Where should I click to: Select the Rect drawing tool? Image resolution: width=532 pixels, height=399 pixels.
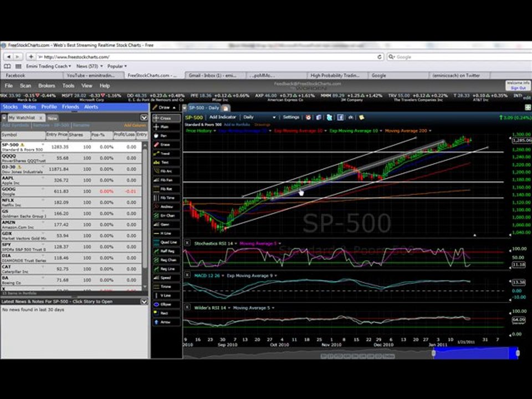166,313
